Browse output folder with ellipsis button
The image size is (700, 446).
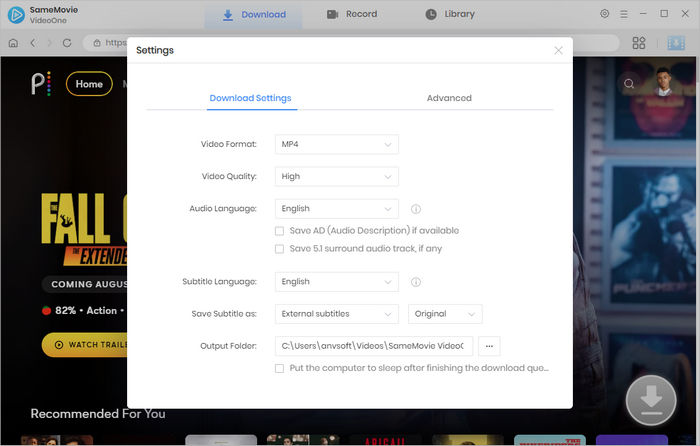click(489, 346)
